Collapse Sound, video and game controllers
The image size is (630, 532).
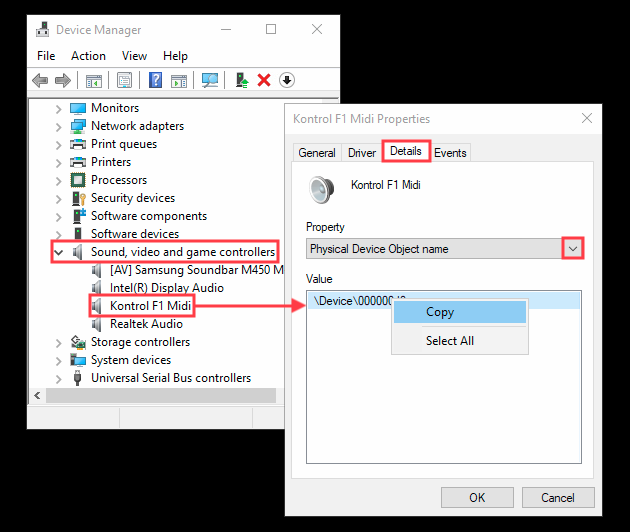[x=59, y=252]
